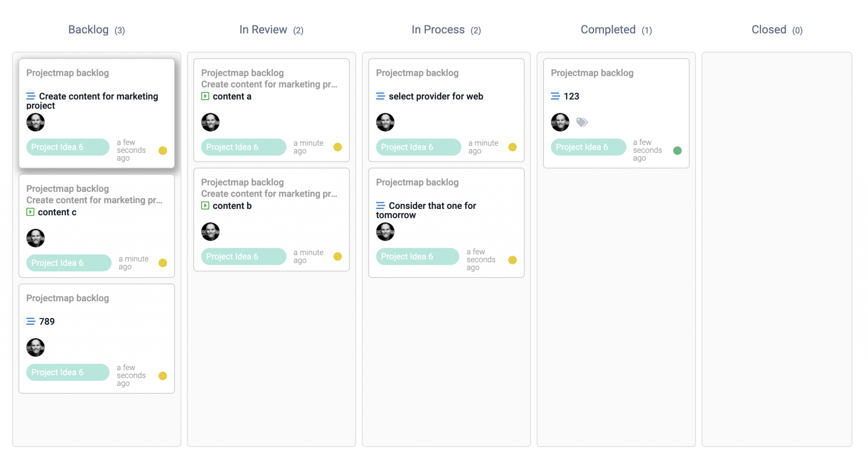Click the green status dot on the 123 card
868x464 pixels.
point(677,150)
